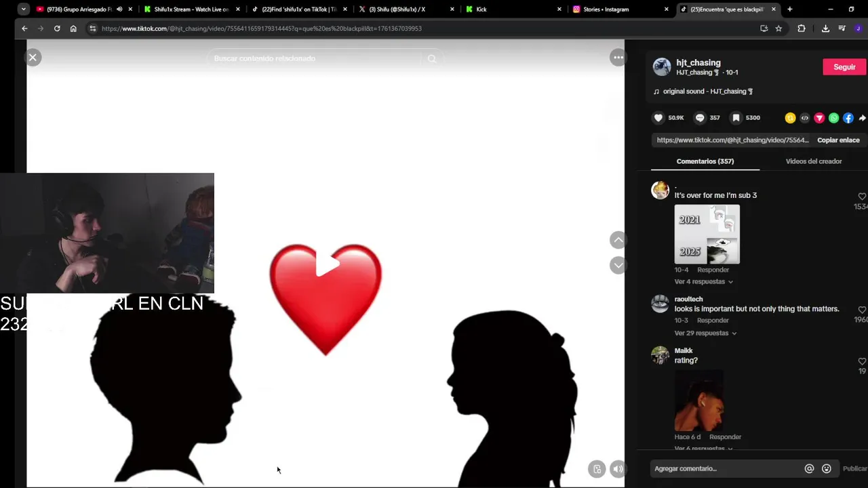Image resolution: width=868 pixels, height=488 pixels.
Task: Open the browser profile avatar icon
Action: (x=859, y=28)
